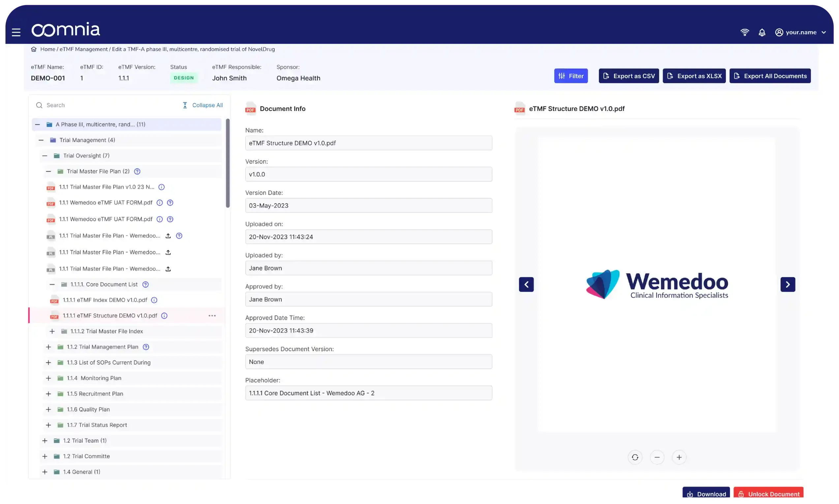Viewport: 839px width, 504px height.
Task: Collapse the Trial Oversight folder
Action: pos(45,156)
